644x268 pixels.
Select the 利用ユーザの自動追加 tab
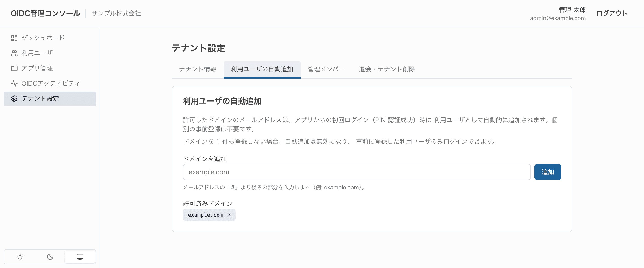pos(262,69)
